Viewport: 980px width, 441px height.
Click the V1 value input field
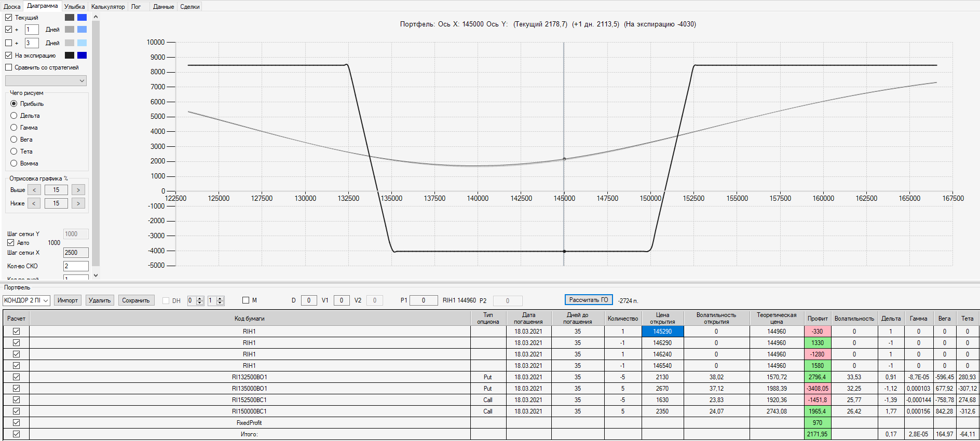(342, 300)
